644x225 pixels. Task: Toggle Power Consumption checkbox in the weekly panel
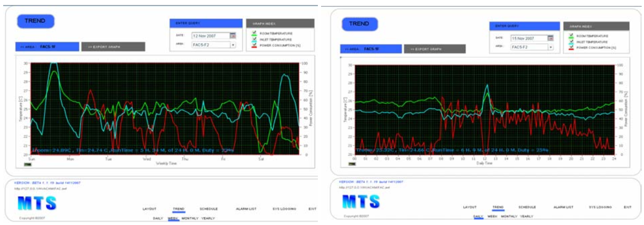point(255,45)
